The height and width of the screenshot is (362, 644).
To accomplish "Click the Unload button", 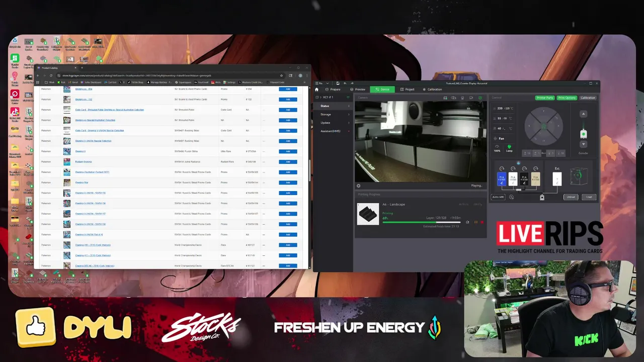I will (x=571, y=197).
